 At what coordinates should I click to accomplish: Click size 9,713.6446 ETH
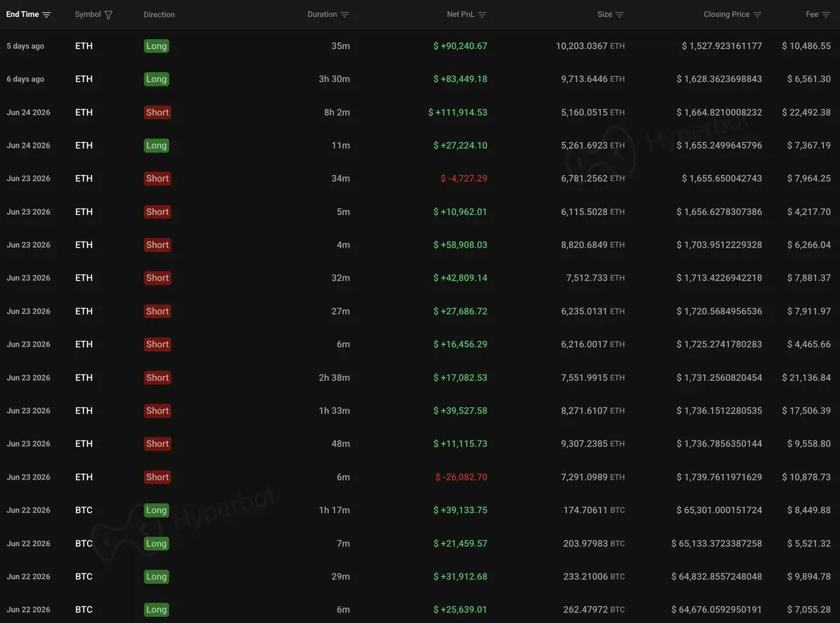click(593, 79)
